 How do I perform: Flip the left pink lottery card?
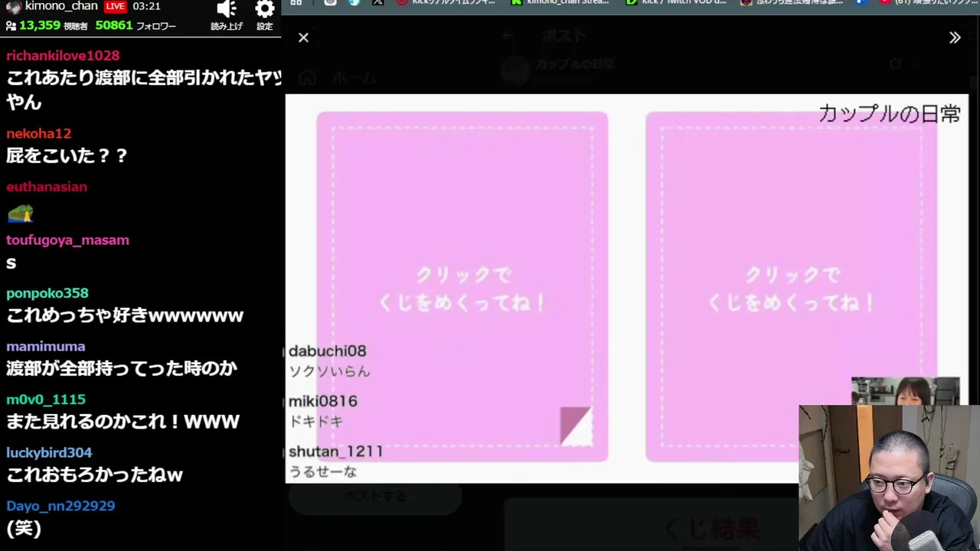coord(462,287)
